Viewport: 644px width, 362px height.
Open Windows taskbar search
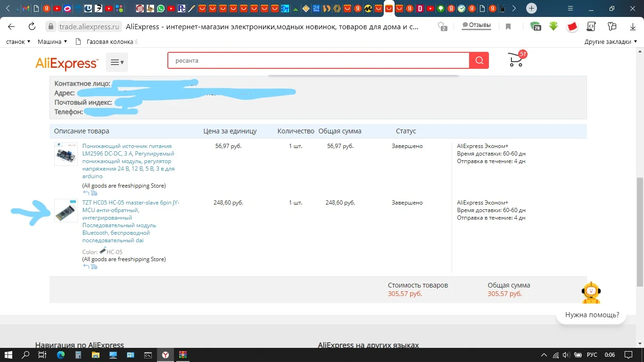pos(25,355)
